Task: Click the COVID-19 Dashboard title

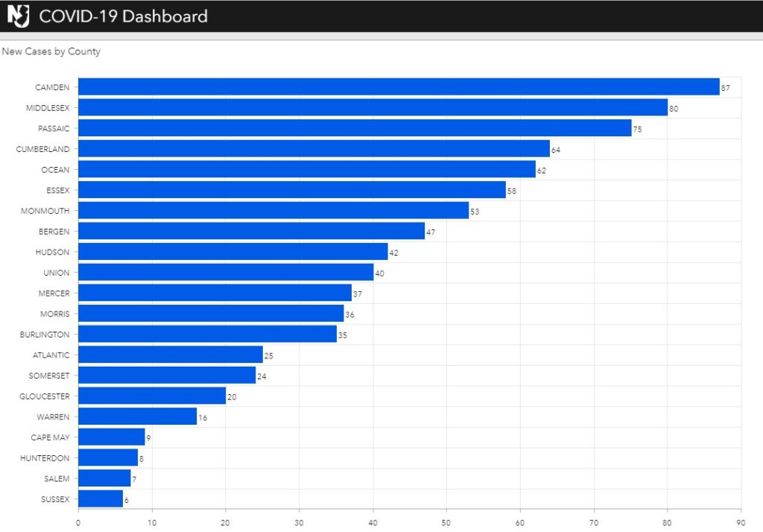Action: 123,16
